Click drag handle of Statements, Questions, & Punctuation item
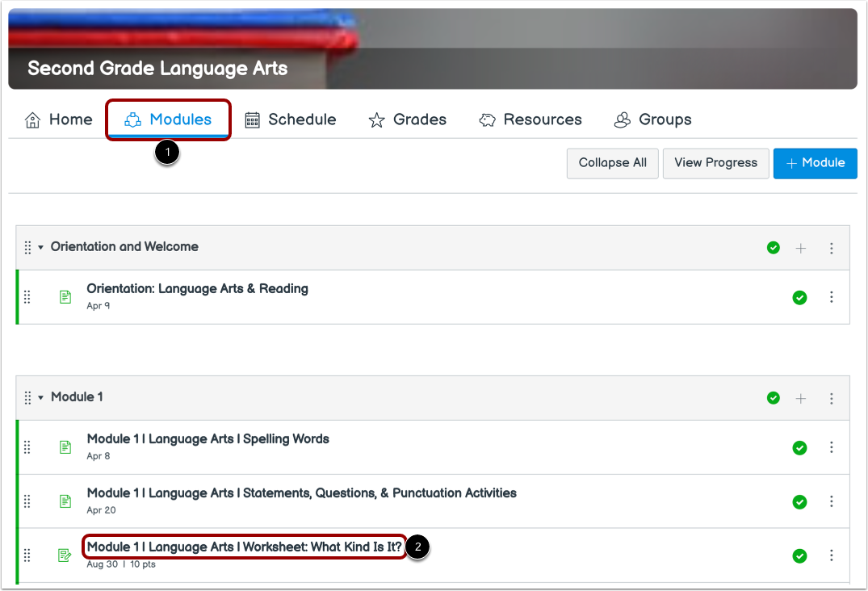Screen dimensions: 868x591 [x=27, y=501]
